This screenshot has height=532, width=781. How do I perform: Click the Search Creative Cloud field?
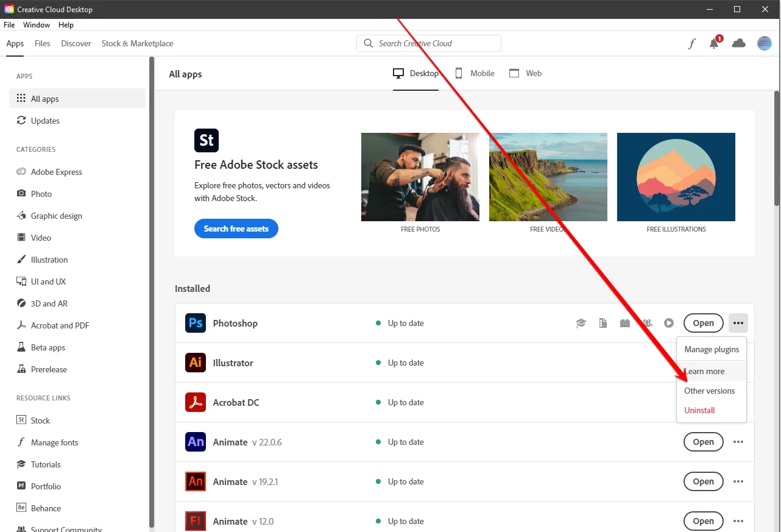429,43
